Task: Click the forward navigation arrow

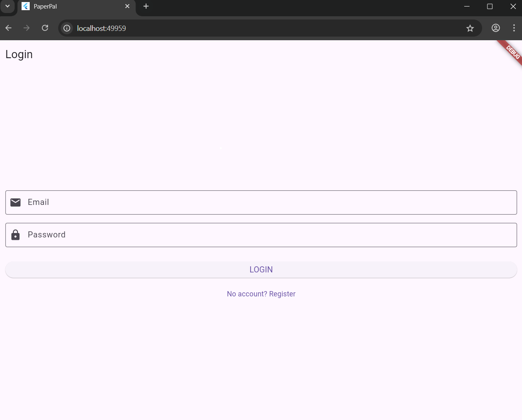Action: pos(27,28)
